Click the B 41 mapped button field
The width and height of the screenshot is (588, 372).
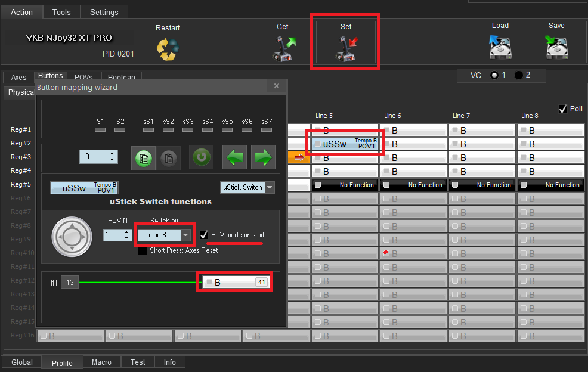236,283
